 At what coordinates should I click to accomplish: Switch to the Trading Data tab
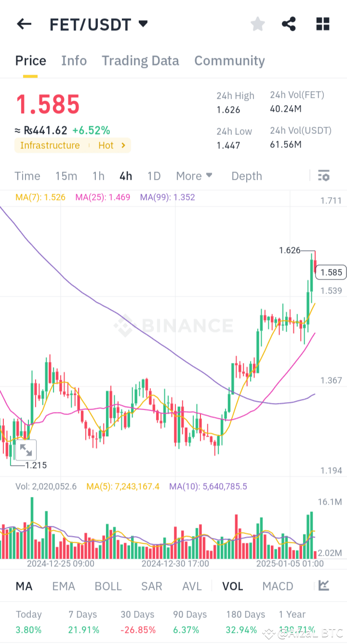tap(140, 61)
